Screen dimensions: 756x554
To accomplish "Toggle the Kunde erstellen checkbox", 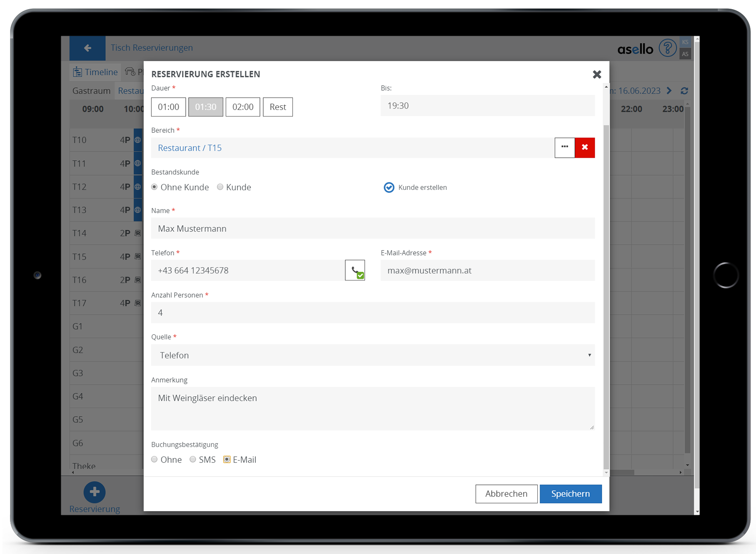I will [x=389, y=188].
